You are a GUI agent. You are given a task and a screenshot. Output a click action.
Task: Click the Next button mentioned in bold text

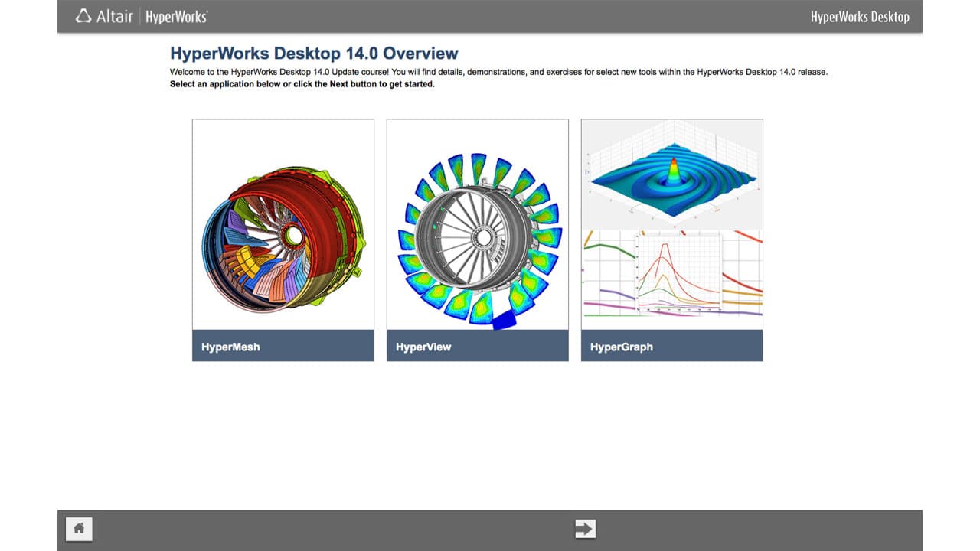tap(585, 527)
